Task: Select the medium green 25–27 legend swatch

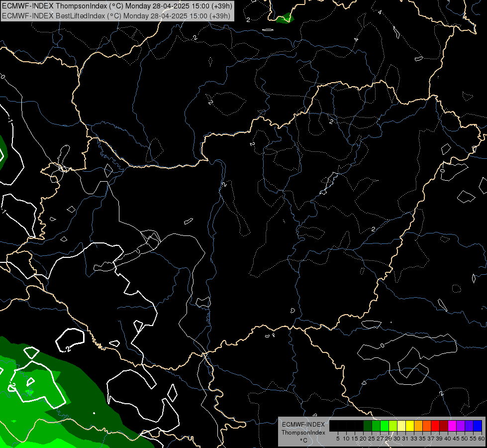Action: point(376,426)
